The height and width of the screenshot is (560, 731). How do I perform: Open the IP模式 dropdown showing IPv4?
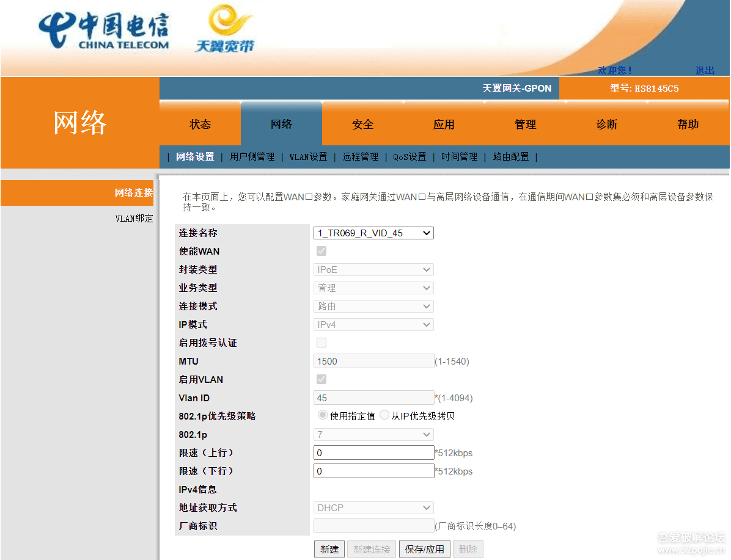(x=373, y=325)
